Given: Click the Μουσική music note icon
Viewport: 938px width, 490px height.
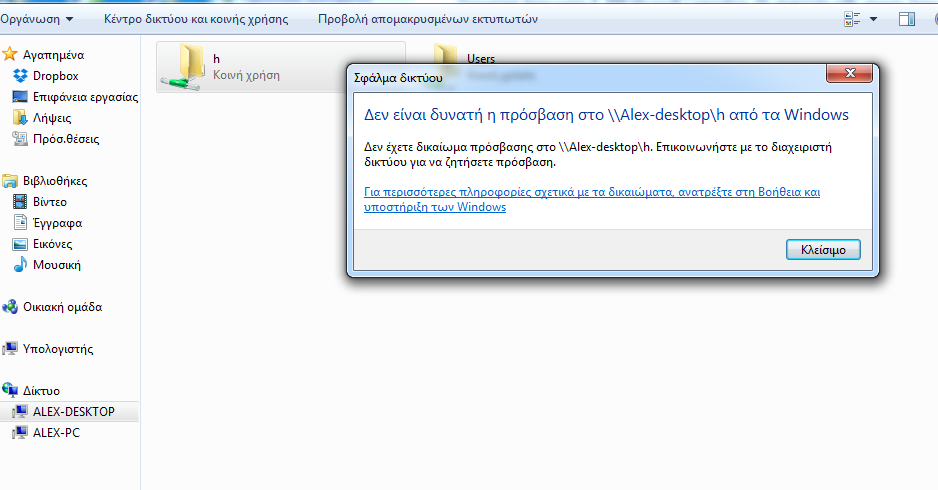Looking at the screenshot, I should point(20,264).
